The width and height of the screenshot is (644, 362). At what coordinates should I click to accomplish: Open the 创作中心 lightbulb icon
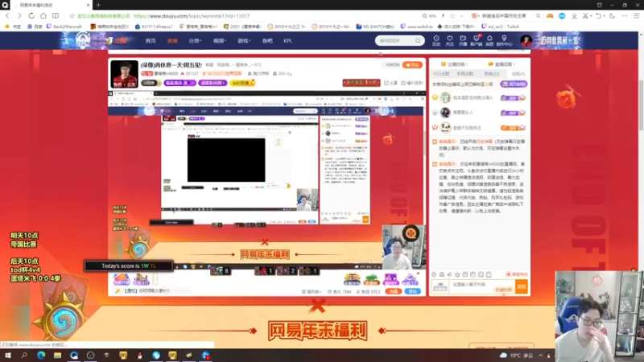(x=504, y=40)
